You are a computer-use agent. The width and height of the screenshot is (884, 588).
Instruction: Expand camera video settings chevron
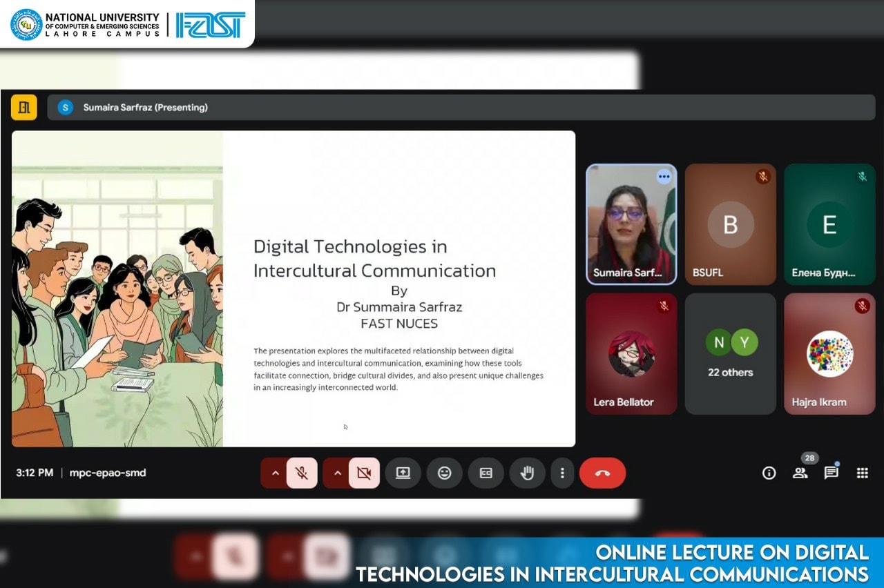pyautogui.click(x=338, y=473)
